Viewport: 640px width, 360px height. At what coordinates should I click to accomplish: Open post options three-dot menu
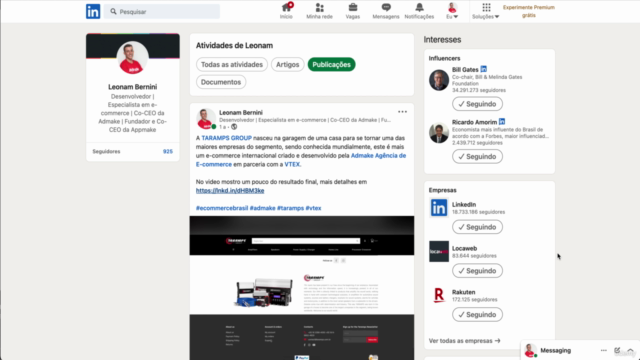pos(402,112)
